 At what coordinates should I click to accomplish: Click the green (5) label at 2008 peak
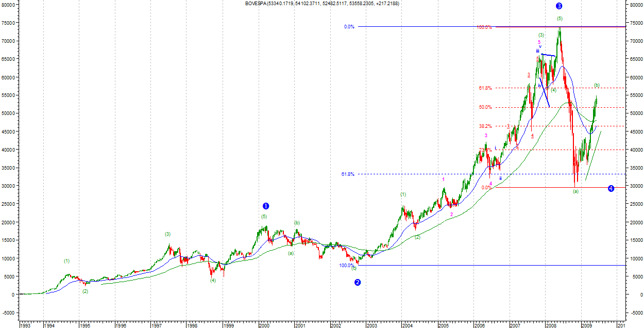point(560,19)
